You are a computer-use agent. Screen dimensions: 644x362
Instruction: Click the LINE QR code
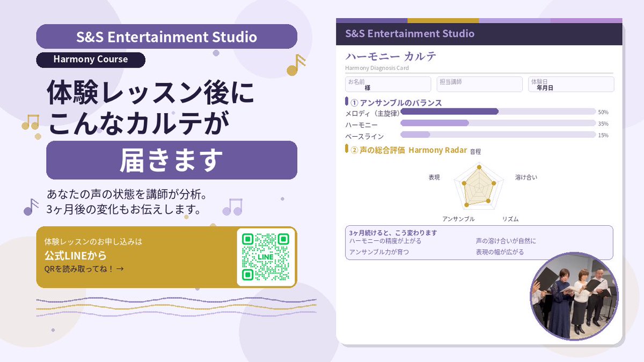266,257
